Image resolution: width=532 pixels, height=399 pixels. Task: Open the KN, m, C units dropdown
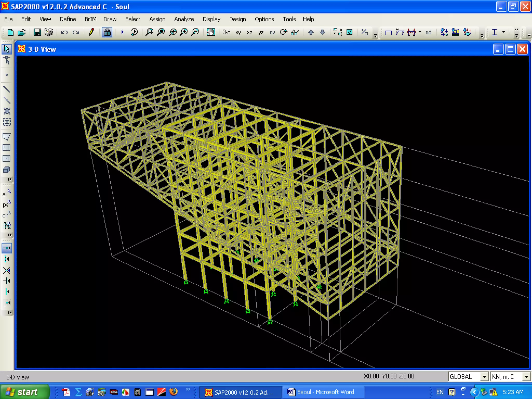click(526, 377)
